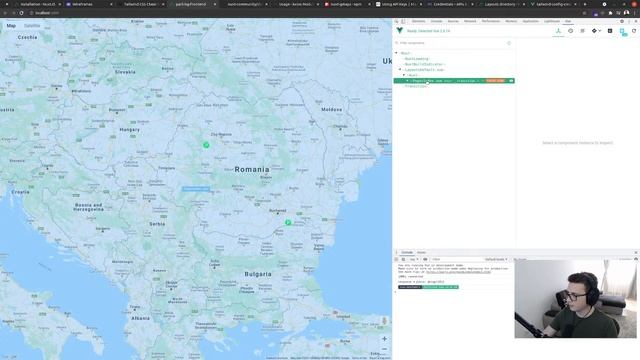Open the production deployment tips link

click(x=458, y=272)
